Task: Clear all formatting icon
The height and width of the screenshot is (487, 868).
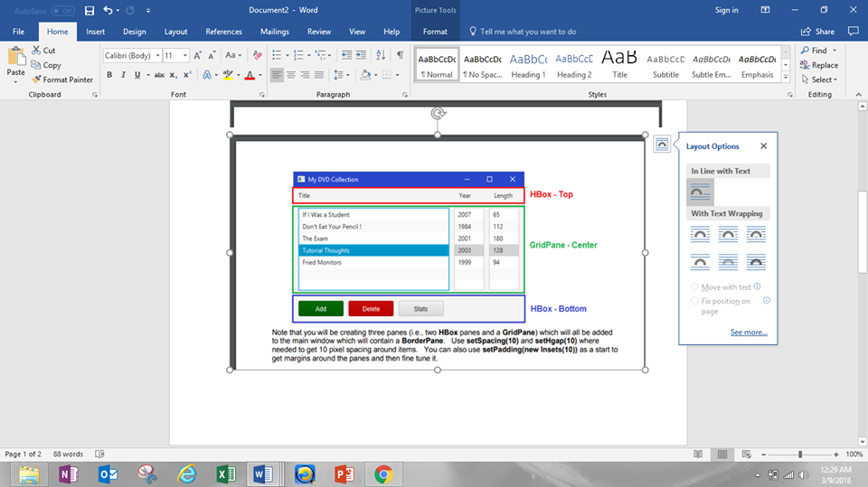Action: click(x=258, y=55)
